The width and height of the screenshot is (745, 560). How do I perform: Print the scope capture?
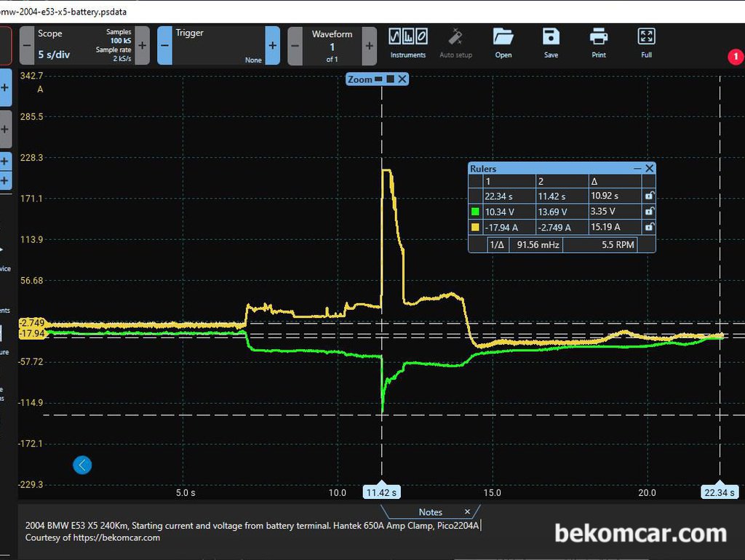599,44
